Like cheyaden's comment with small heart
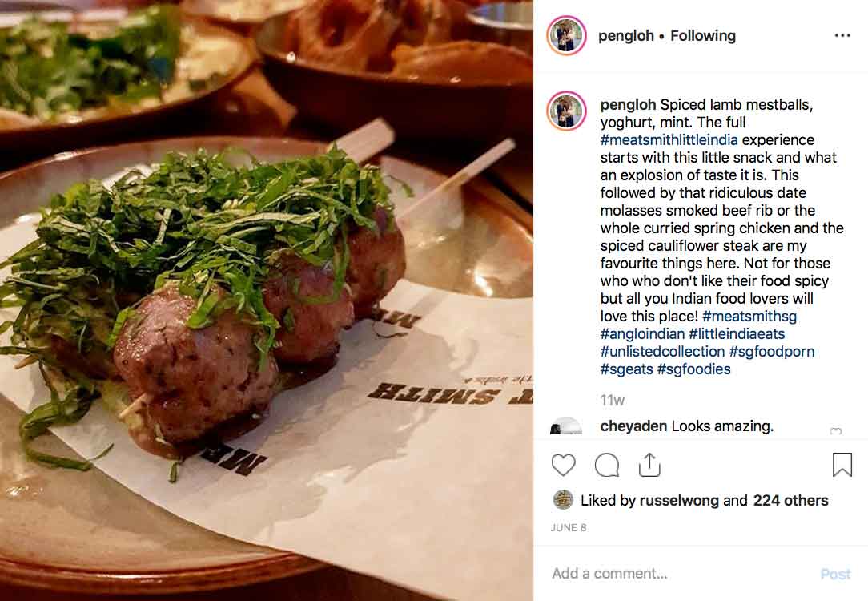 (x=836, y=430)
